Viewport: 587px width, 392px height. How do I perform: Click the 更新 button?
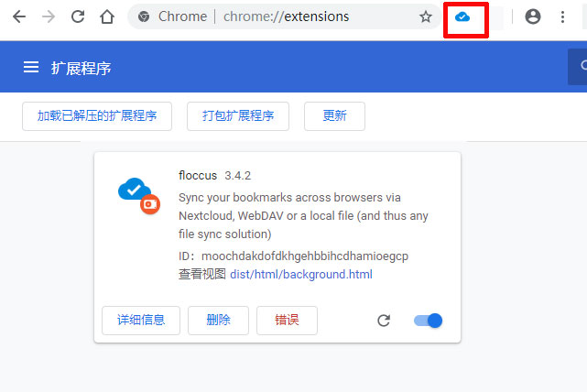[x=334, y=116]
